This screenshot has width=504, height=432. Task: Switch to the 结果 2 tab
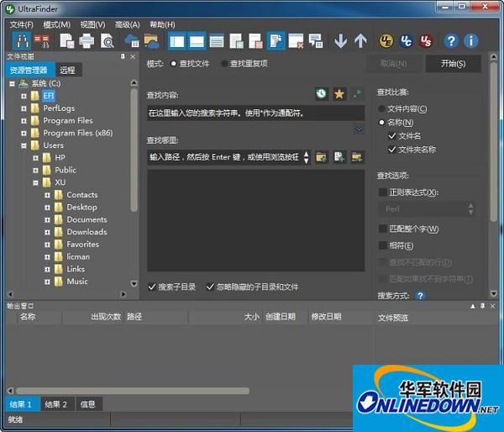click(x=56, y=404)
